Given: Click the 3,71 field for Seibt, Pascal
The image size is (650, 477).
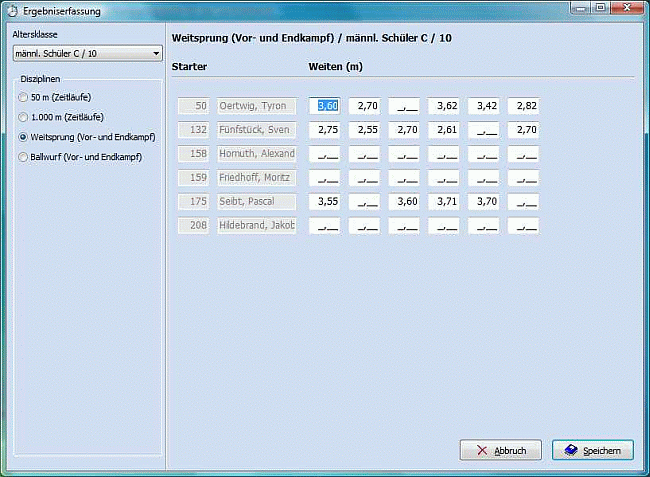Looking at the screenshot, I should point(444,202).
